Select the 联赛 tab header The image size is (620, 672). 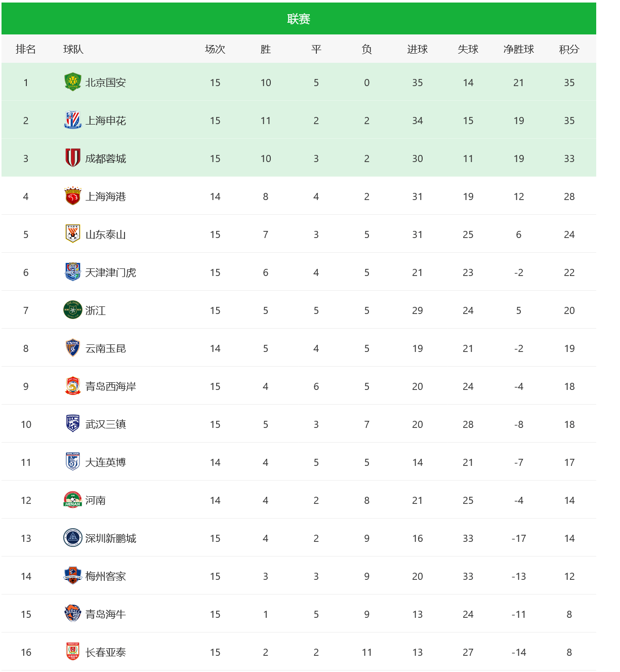[299, 19]
